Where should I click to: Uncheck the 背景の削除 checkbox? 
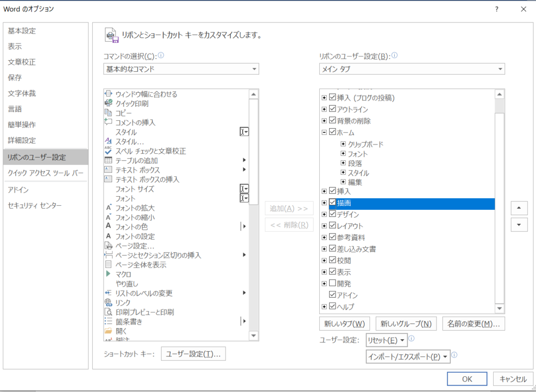pyautogui.click(x=332, y=120)
